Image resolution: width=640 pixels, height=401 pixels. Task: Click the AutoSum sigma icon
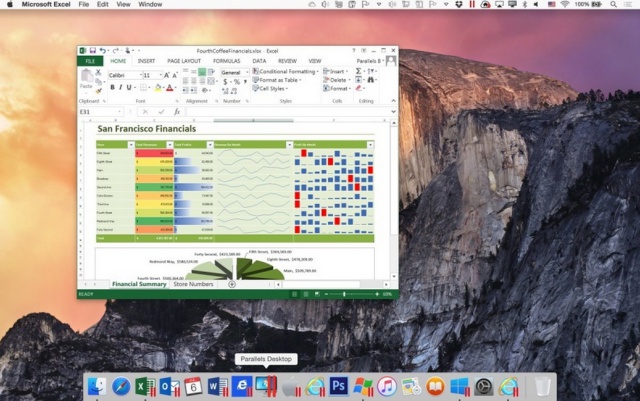[357, 73]
